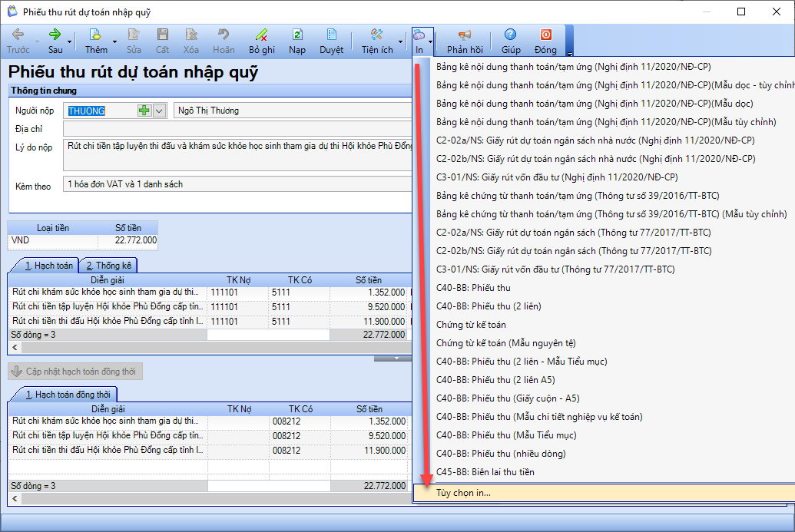
Task: Select Tùy chọn in... menu entry
Action: [x=463, y=493]
